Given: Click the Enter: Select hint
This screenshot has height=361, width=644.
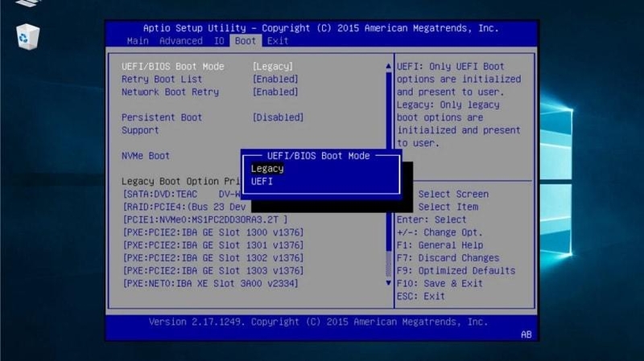Looking at the screenshot, I should point(431,219).
